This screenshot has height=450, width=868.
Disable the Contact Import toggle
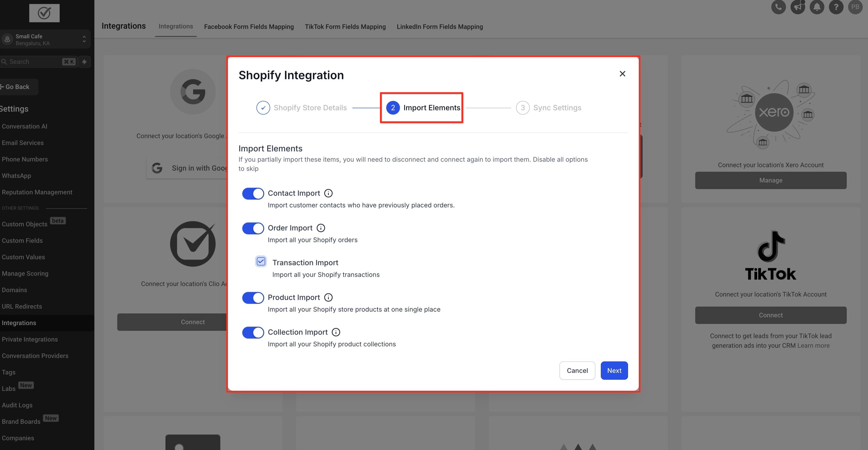(253, 194)
